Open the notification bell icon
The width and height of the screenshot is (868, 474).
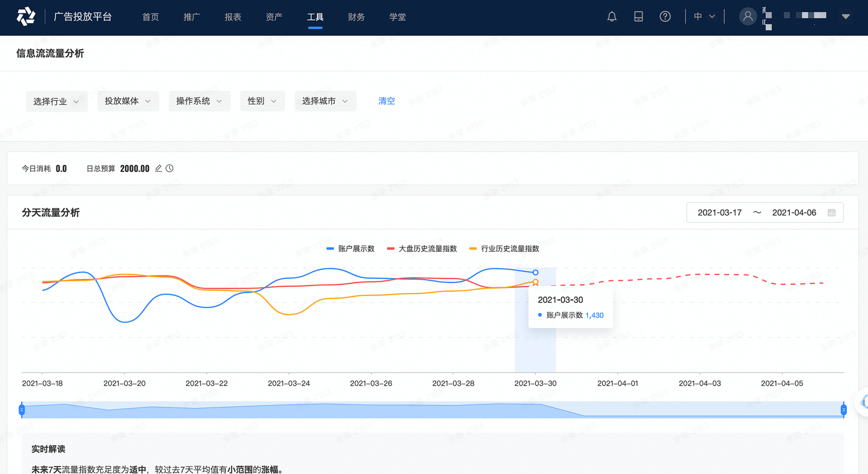tap(612, 16)
